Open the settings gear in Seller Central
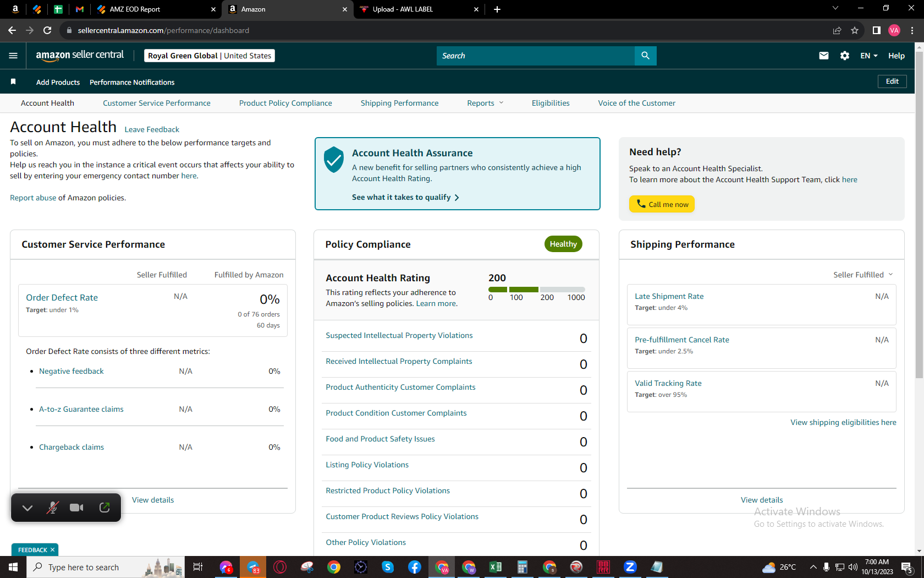 click(x=845, y=56)
